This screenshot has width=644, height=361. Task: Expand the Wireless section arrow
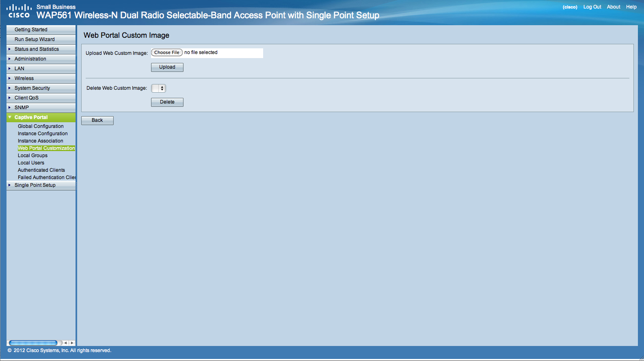9,78
